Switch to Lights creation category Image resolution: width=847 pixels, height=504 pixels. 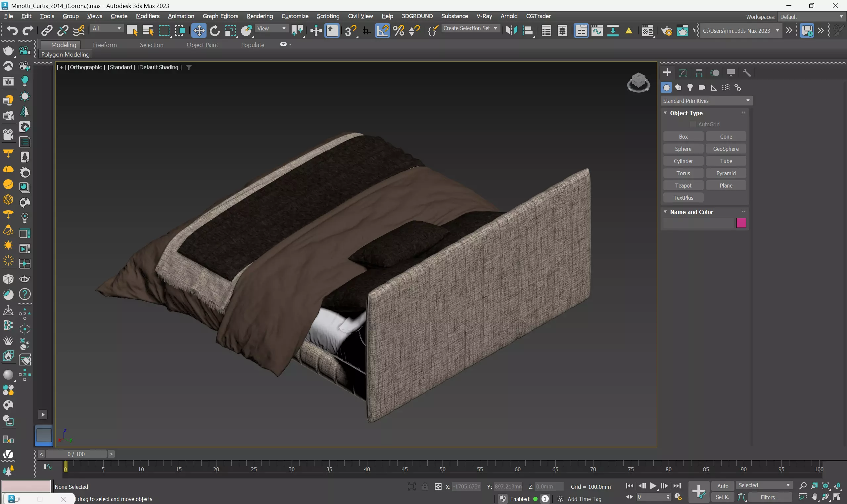tap(690, 88)
